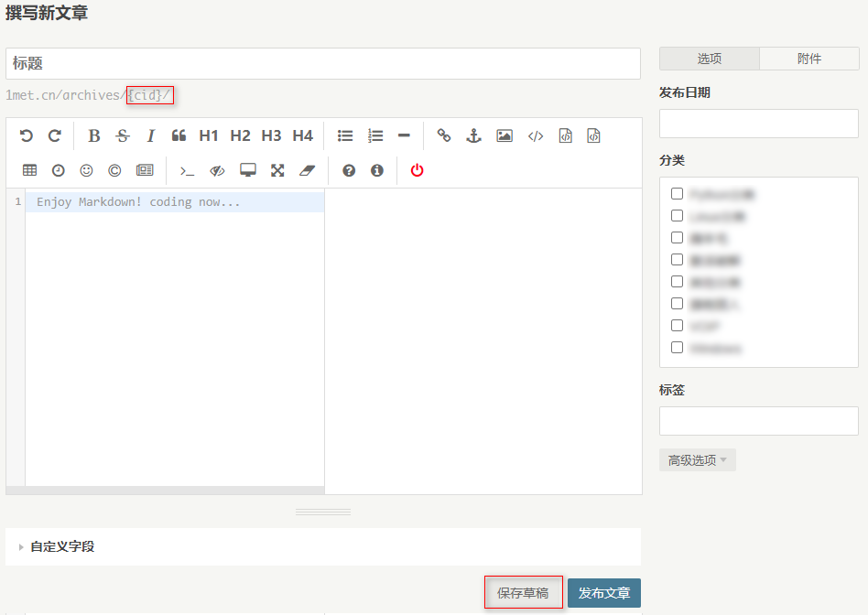The image size is (868, 615).
Task: Insert an HTML entity character (copyright icon)
Action: (114, 170)
